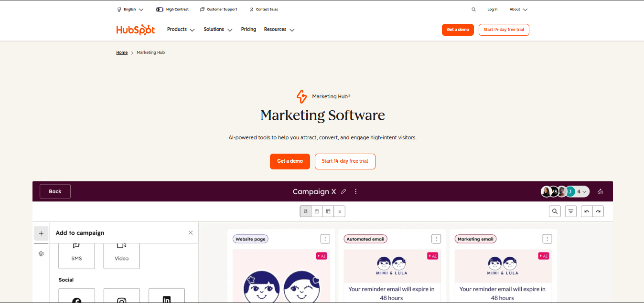Open the English language dropdown
This screenshot has width=644, height=303.
click(130, 10)
